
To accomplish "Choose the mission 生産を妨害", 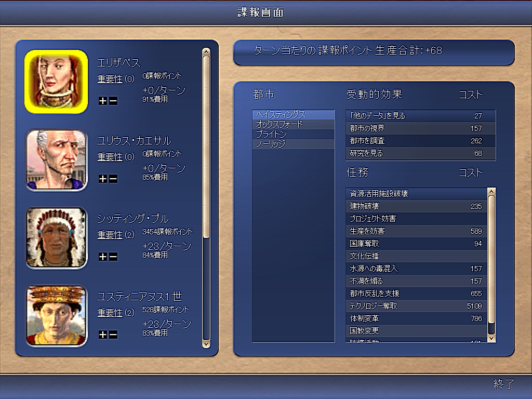I will (x=417, y=231).
